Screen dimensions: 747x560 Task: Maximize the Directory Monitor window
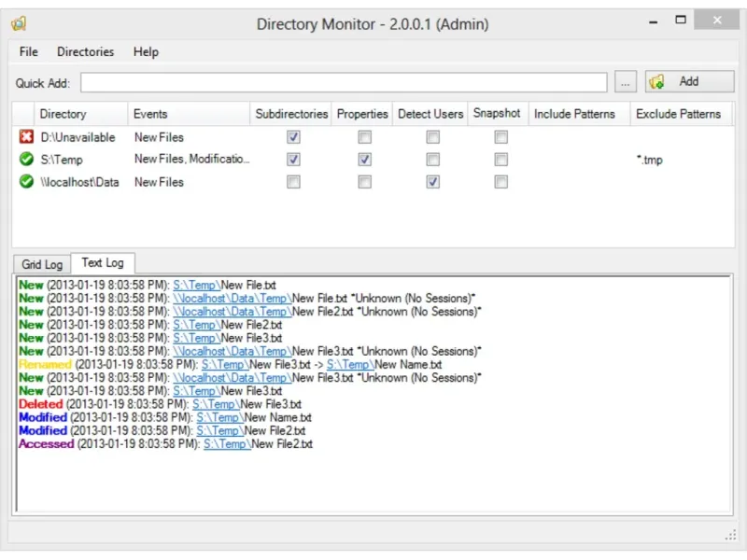(681, 20)
